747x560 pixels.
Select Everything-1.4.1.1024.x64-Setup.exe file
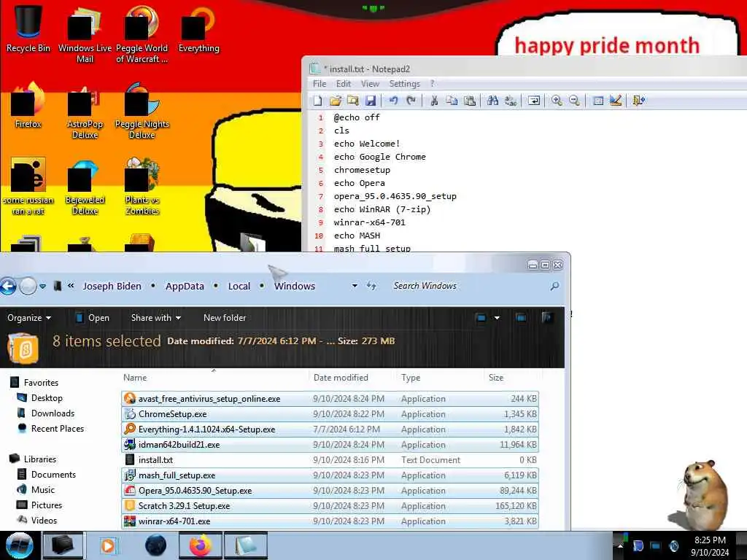pyautogui.click(x=330, y=429)
